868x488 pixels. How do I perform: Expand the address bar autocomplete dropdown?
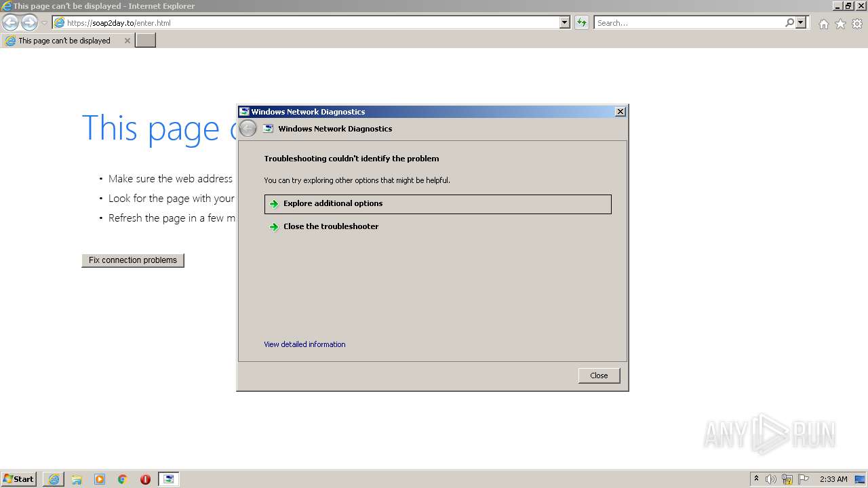(565, 23)
